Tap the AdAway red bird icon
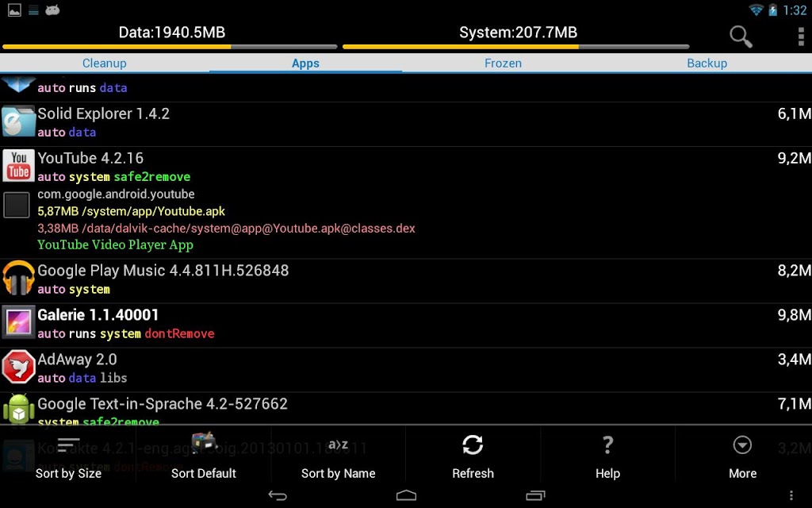The height and width of the screenshot is (508, 812). pos(19,367)
